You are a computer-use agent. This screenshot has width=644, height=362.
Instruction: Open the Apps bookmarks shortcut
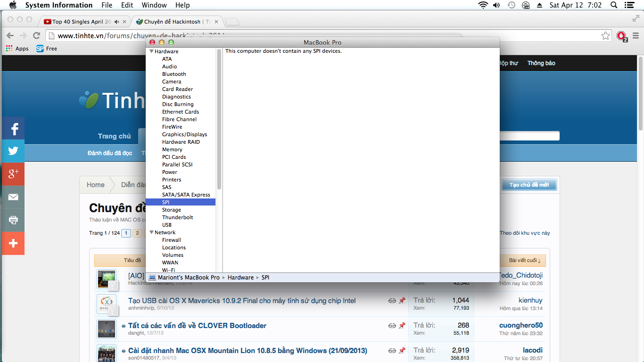tap(17, 49)
